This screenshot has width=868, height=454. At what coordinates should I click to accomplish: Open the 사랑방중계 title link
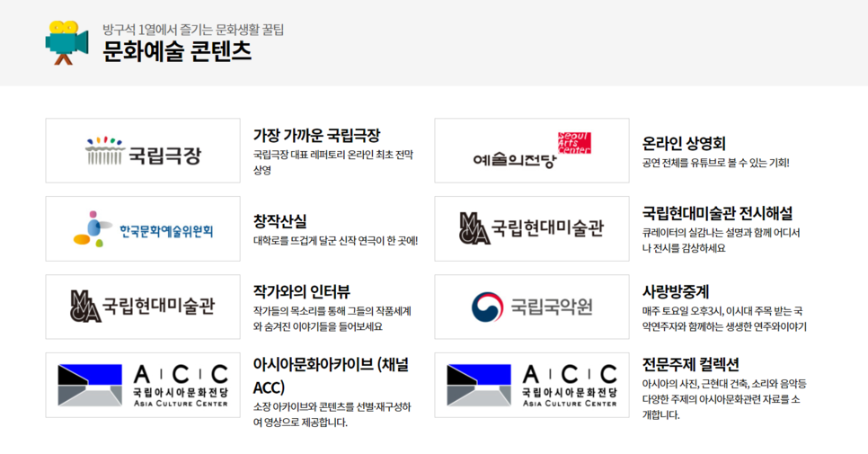click(x=676, y=292)
